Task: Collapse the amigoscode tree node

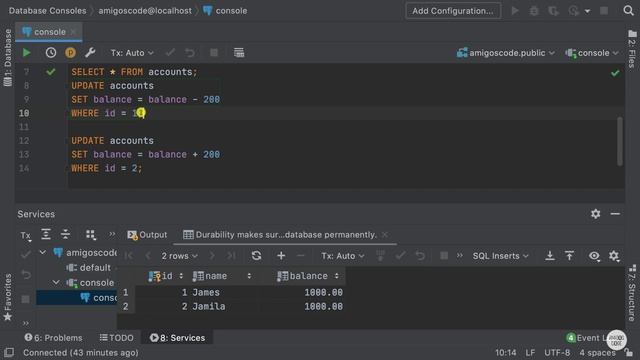Action: (43, 253)
